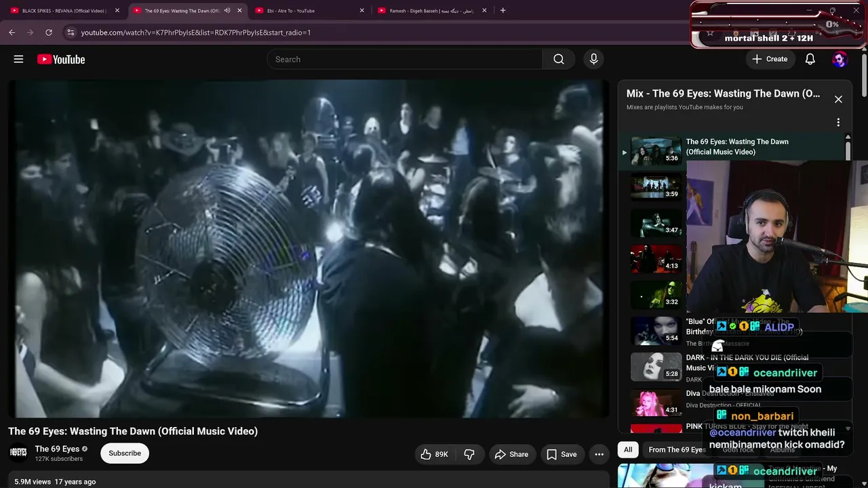This screenshot has width=868, height=488.
Task: Close The 69 Eyes: Wasting The Dawn tab
Action: [239, 10]
